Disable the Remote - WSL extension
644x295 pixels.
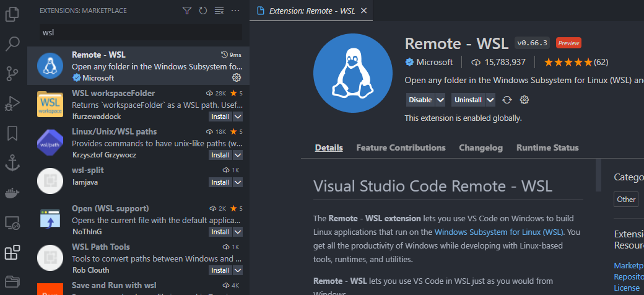tap(420, 100)
